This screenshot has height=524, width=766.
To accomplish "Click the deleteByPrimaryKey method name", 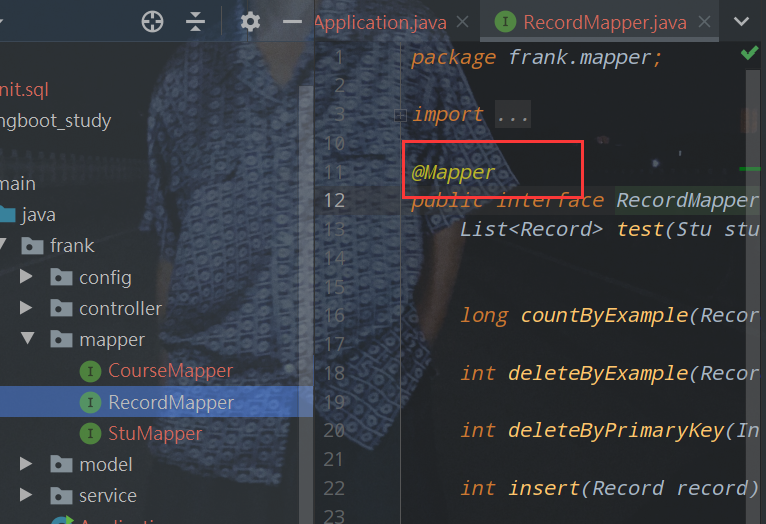I will tap(616, 431).
